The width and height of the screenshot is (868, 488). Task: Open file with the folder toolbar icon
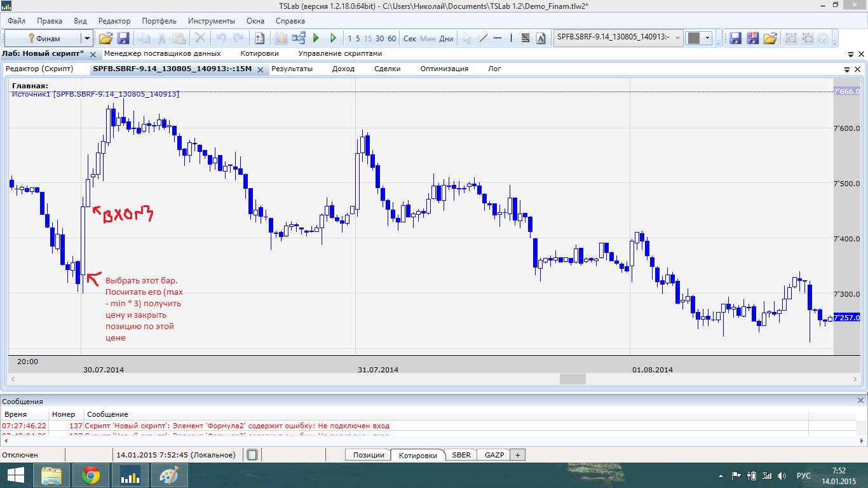(x=105, y=38)
